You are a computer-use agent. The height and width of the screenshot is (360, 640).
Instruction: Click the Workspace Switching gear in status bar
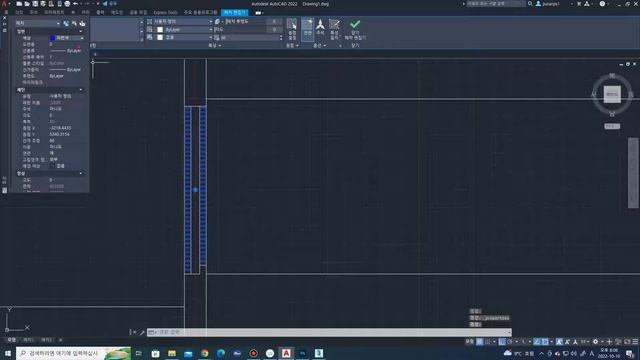[596, 342]
